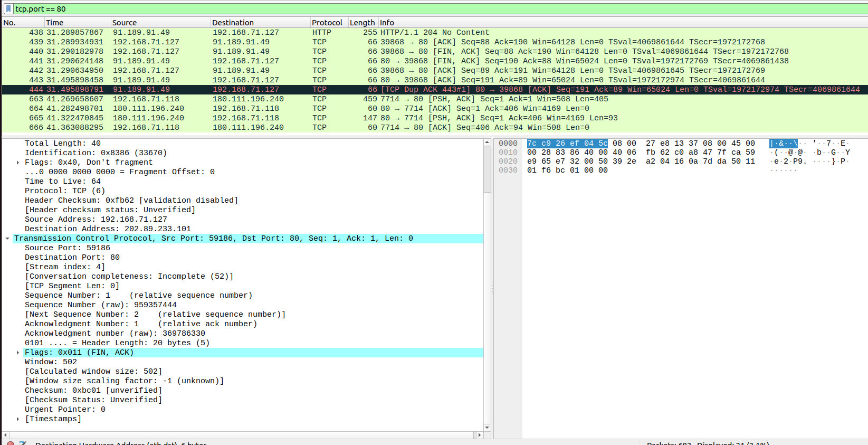Sort by the Protocol column header

click(x=329, y=23)
